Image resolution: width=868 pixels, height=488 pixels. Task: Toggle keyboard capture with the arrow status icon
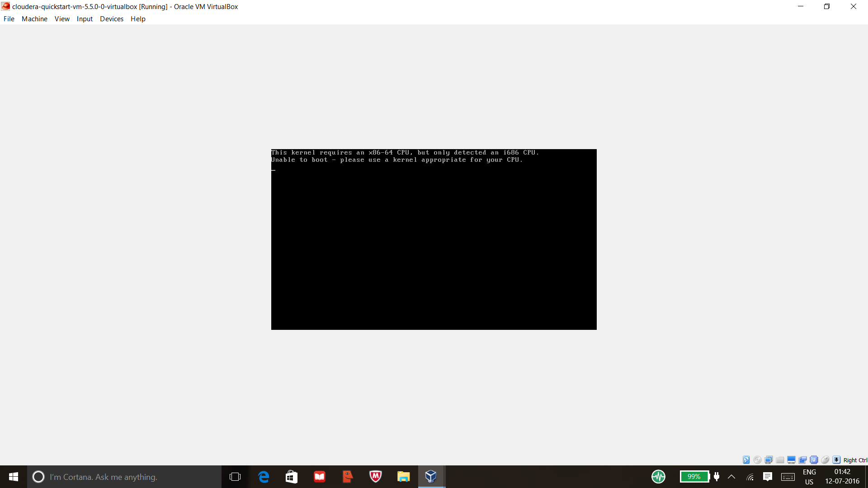pos(837,460)
